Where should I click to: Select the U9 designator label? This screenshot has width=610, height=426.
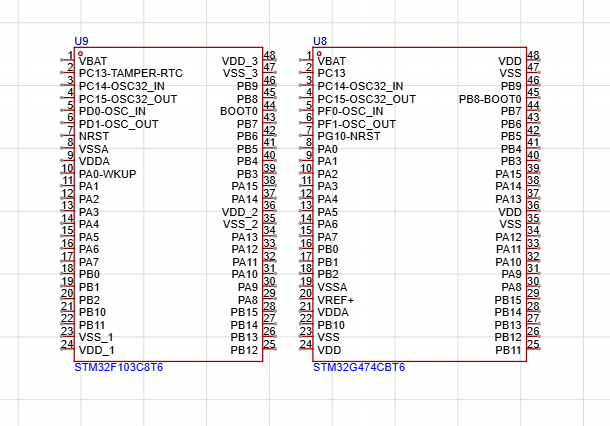(81, 41)
